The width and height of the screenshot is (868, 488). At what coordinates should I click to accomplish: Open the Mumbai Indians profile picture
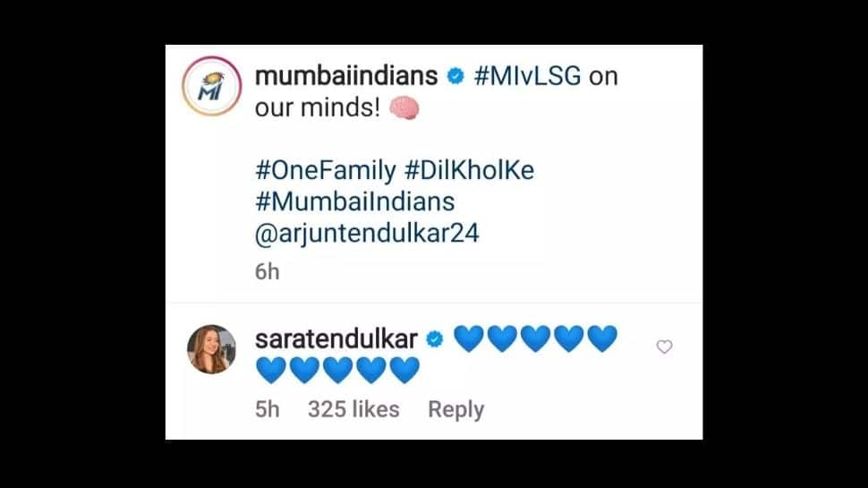point(211,87)
